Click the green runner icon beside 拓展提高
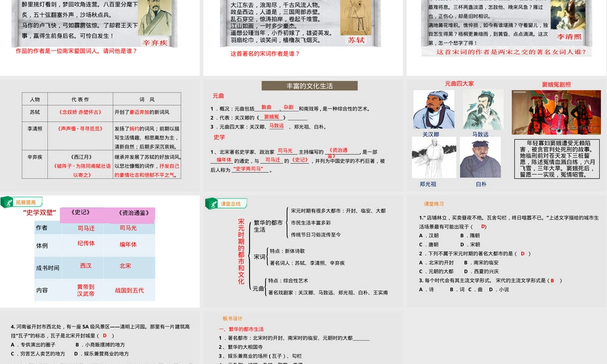This screenshot has height=364, width=607. point(7,202)
